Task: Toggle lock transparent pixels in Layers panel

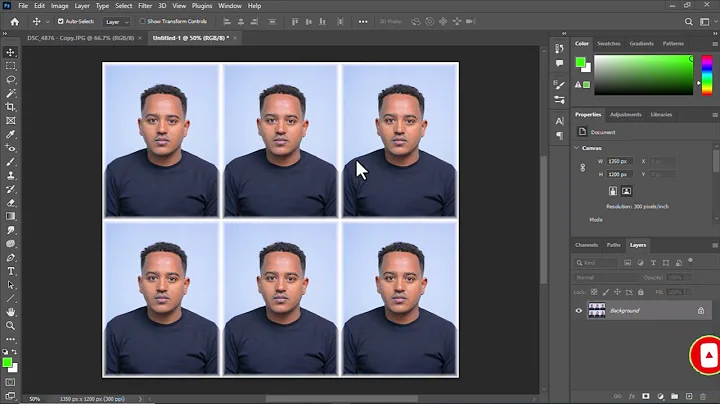Action: tap(594, 292)
